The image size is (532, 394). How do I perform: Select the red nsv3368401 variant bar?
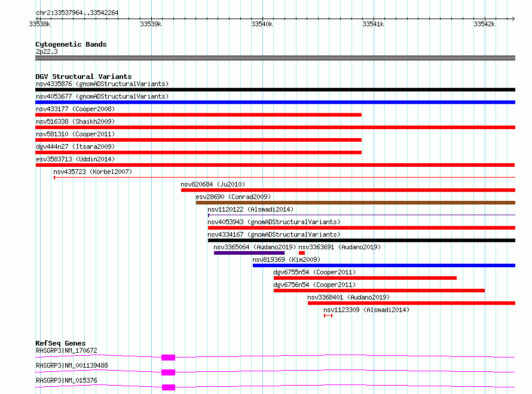click(x=411, y=303)
